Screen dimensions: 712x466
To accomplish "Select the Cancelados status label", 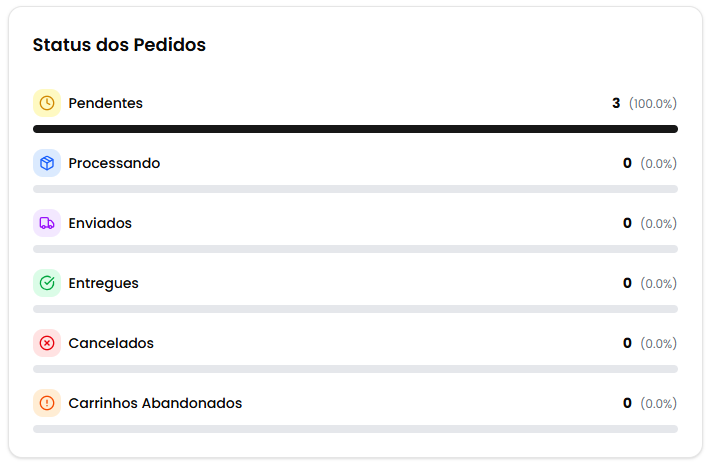I will click(111, 343).
